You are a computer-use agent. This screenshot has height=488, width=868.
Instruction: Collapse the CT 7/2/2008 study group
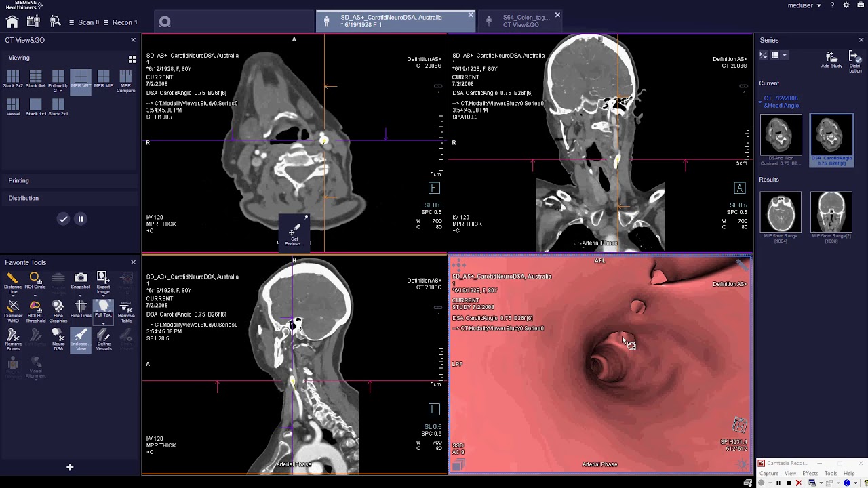tap(761, 102)
